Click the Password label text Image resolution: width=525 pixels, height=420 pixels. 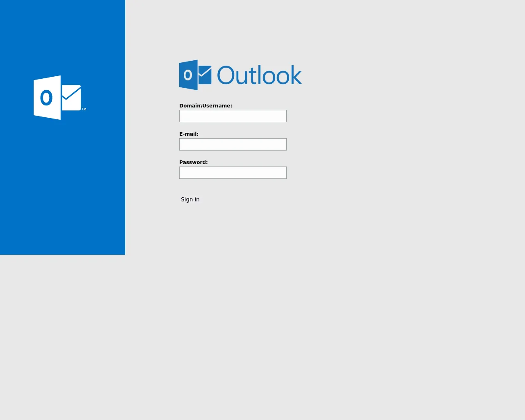[194, 162]
